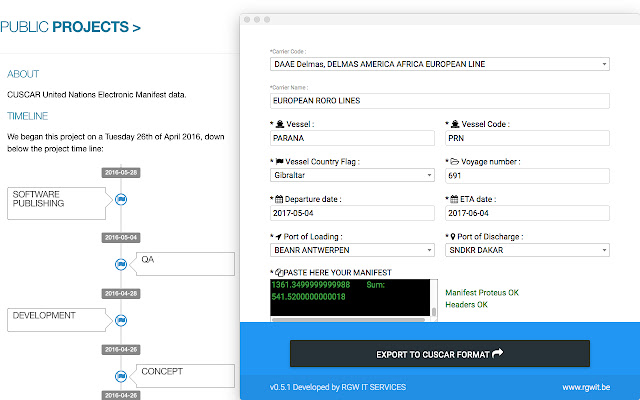
Task: Open the Port of Discharge dropdown
Action: coord(527,250)
